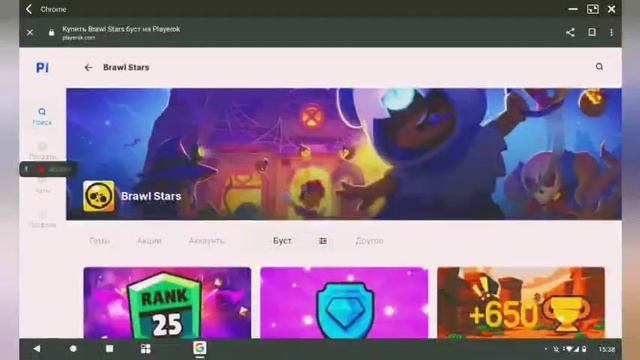The width and height of the screenshot is (640, 360).
Task: Switch to the Аккаунты tab
Action: tap(207, 241)
